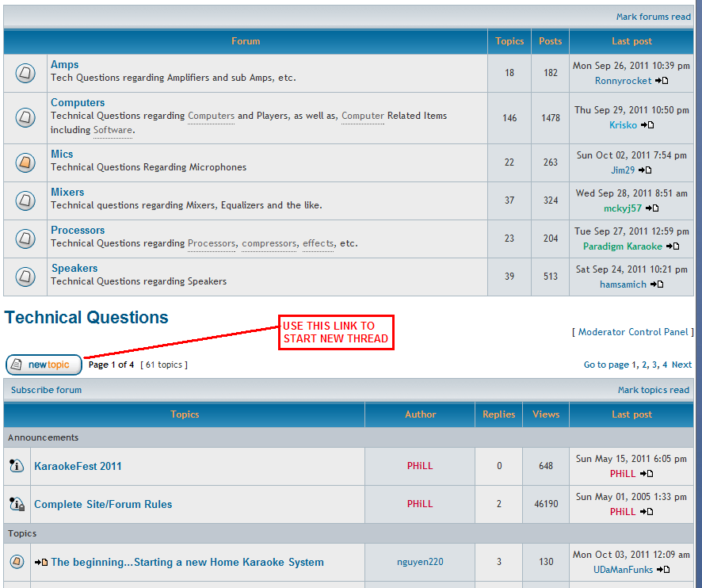The width and height of the screenshot is (702, 588).
Task: View nguyen220 author profile
Action: [x=420, y=562]
